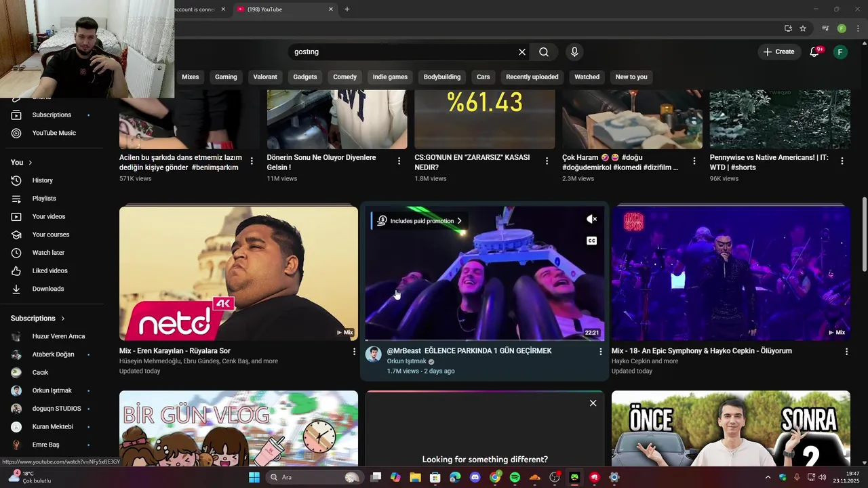Open File Explorer from the taskbar
Viewport: 868px width, 488px height.
coord(415,477)
